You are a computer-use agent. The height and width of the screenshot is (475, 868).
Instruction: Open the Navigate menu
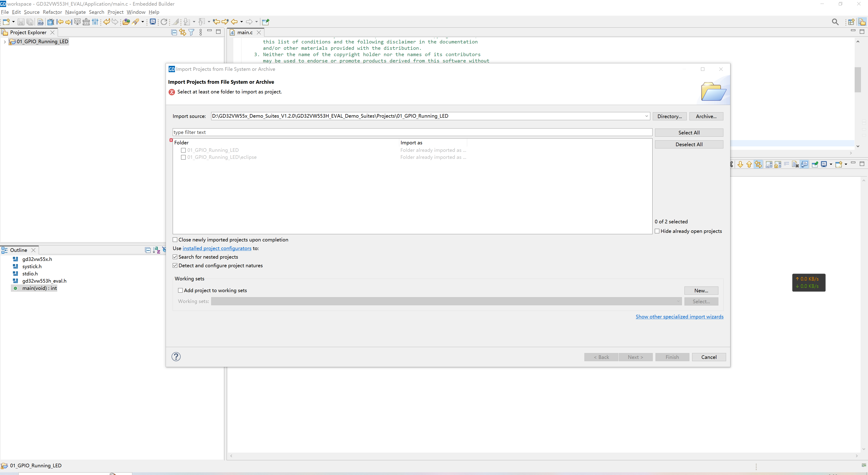[75, 12]
